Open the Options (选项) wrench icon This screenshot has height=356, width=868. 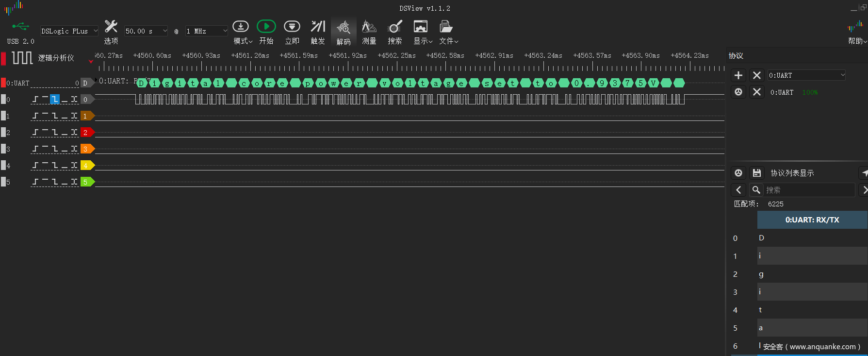pyautogui.click(x=111, y=27)
